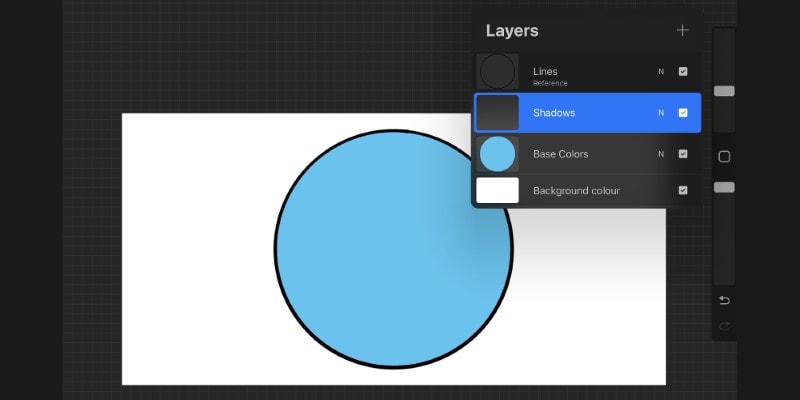Screen dimensions: 800x400
Task: Click the Reference label under Lines
Action: (550, 83)
